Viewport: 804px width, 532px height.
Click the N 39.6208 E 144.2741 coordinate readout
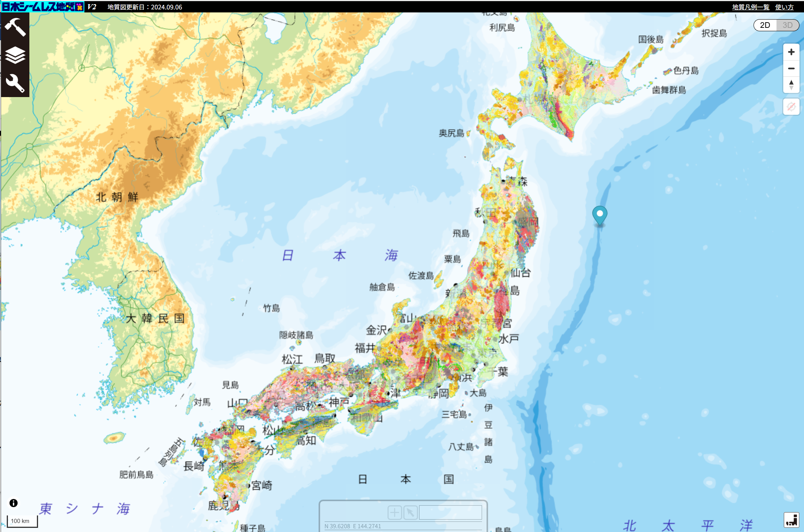[x=353, y=526]
